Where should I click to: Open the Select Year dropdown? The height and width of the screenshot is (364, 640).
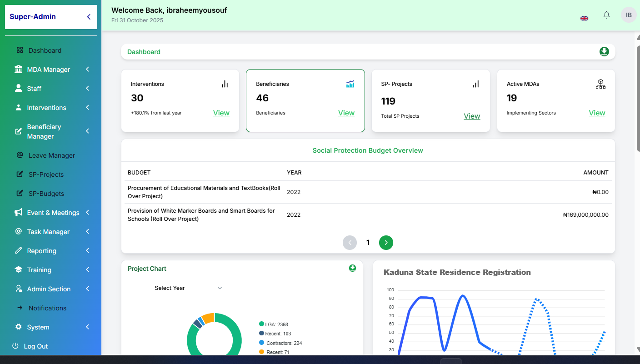[188, 288]
